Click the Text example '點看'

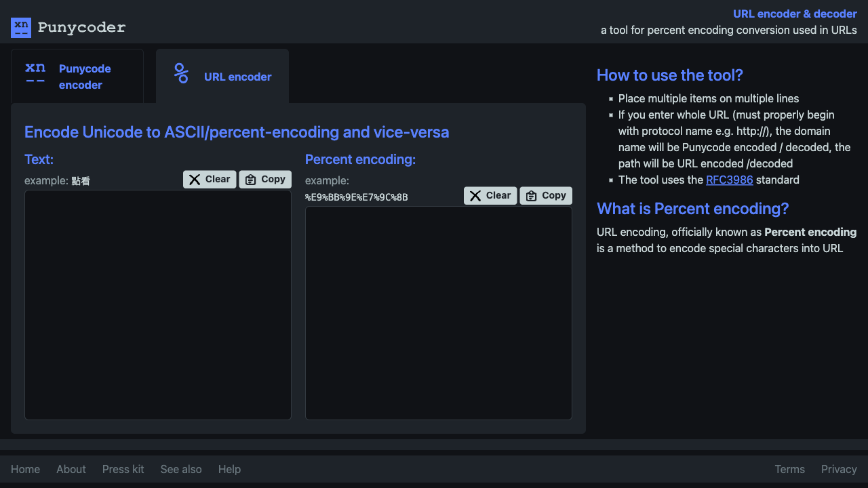click(81, 181)
